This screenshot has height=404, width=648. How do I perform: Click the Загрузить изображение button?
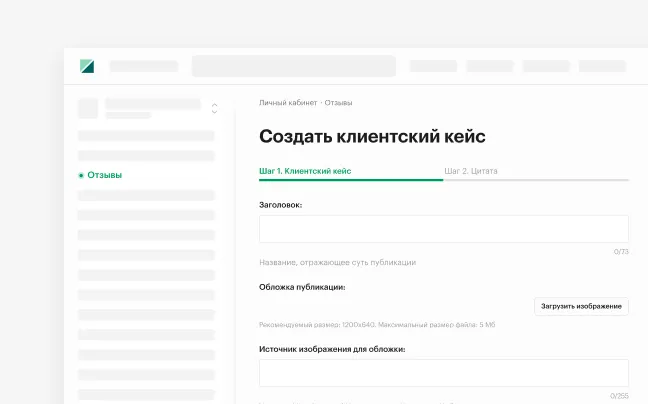581,306
